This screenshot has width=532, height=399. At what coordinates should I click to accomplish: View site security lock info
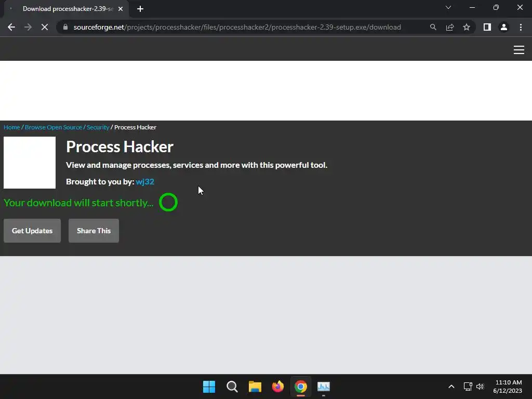[x=65, y=27]
